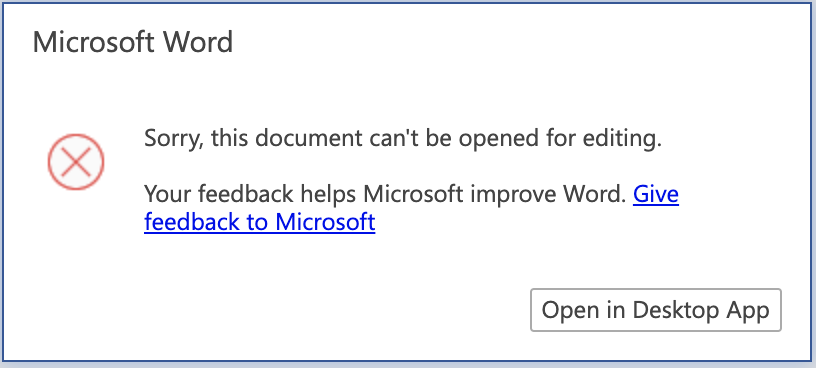The width and height of the screenshot is (816, 368).
Task: Click the word 'Word' in dialog title
Action: 198,42
